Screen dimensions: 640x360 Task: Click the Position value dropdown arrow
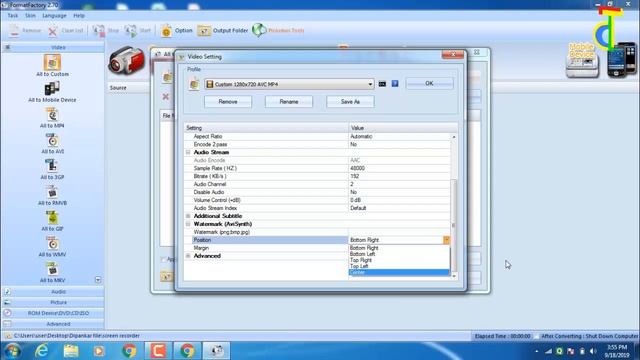tap(447, 240)
